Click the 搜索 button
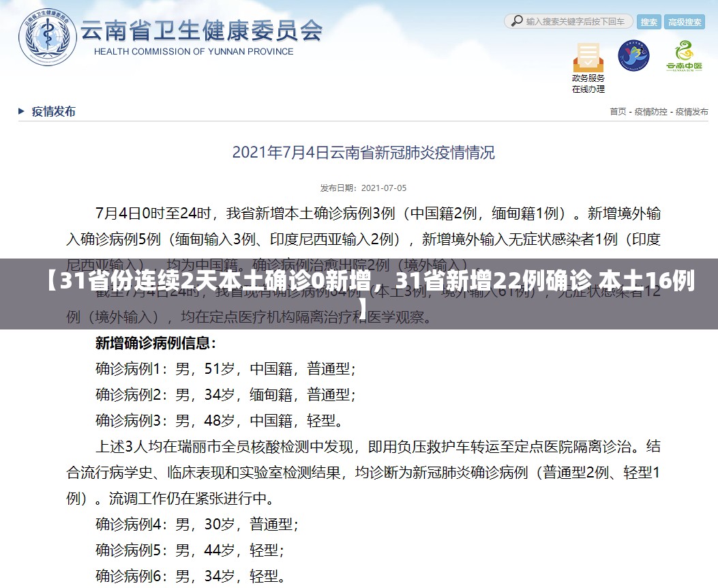Viewport: 718px width, 588px height. 649,22
